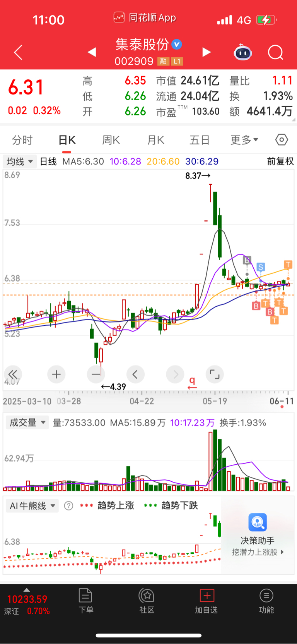Open 决策助手 icon
Viewport: 297px width, 644px height.
click(258, 522)
